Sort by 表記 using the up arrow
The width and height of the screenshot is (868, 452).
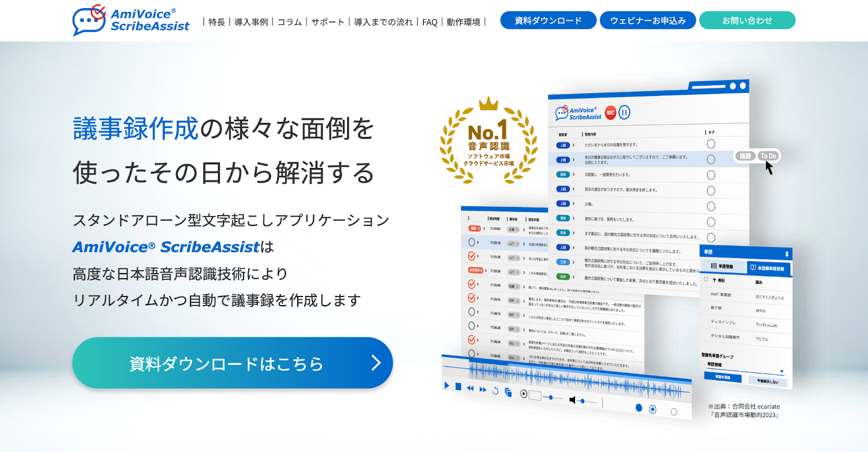click(x=714, y=280)
